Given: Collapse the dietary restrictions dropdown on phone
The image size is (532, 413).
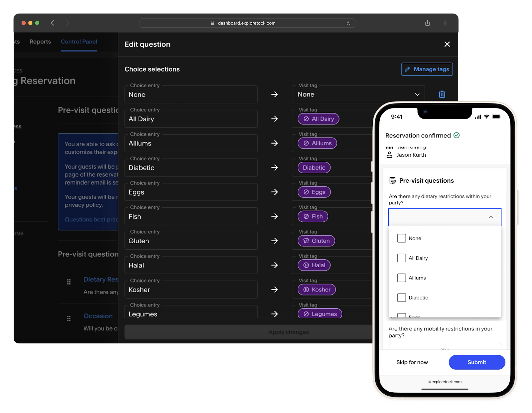Looking at the screenshot, I should click(491, 217).
